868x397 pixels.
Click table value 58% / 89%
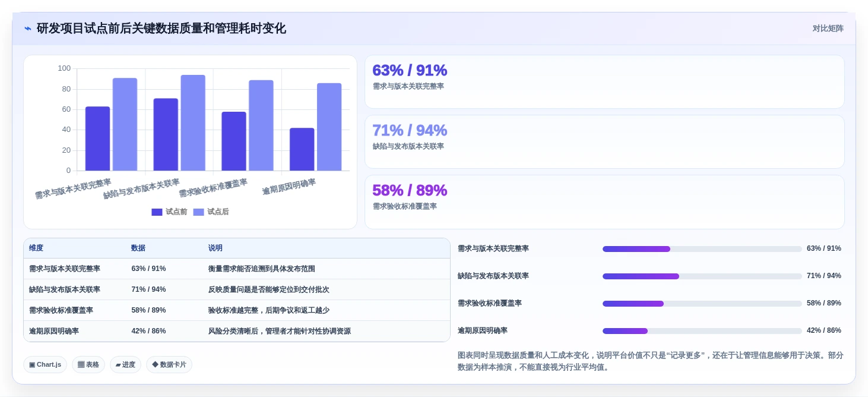(x=148, y=310)
